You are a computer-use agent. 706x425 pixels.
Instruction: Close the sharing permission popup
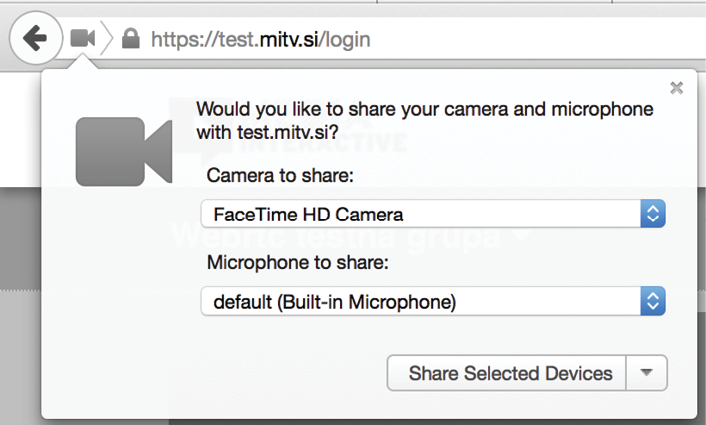[x=677, y=88]
